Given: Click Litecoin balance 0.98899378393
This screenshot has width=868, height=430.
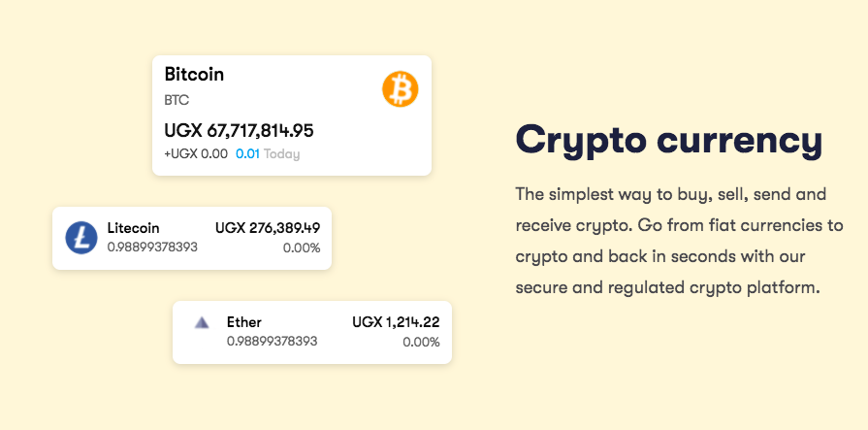Looking at the screenshot, I should [x=152, y=247].
